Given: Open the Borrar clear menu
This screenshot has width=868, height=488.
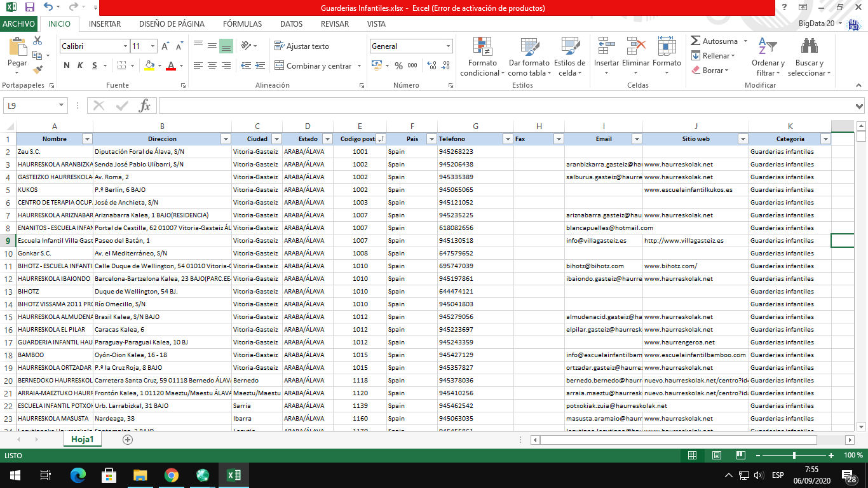Looking at the screenshot, I should 709,71.
